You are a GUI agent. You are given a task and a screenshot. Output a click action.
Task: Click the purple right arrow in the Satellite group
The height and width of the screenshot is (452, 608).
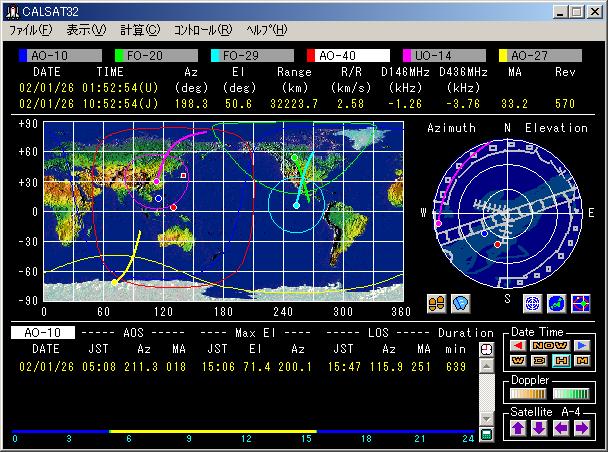point(582,428)
